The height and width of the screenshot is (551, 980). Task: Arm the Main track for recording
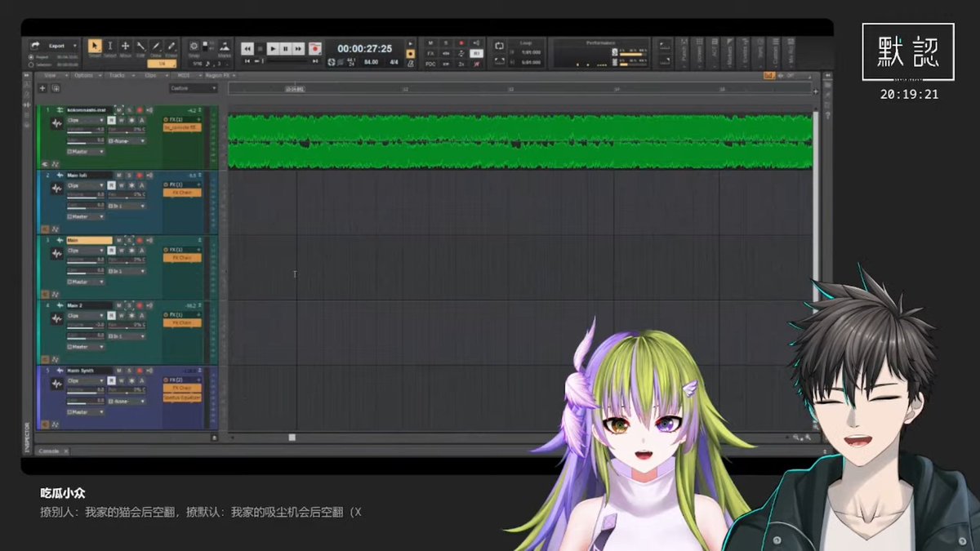pos(140,241)
